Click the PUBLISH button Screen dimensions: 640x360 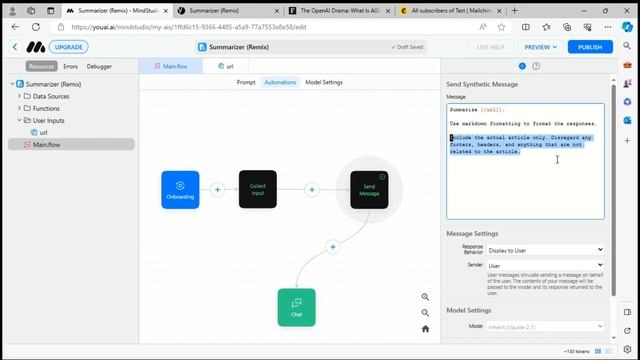click(x=590, y=47)
